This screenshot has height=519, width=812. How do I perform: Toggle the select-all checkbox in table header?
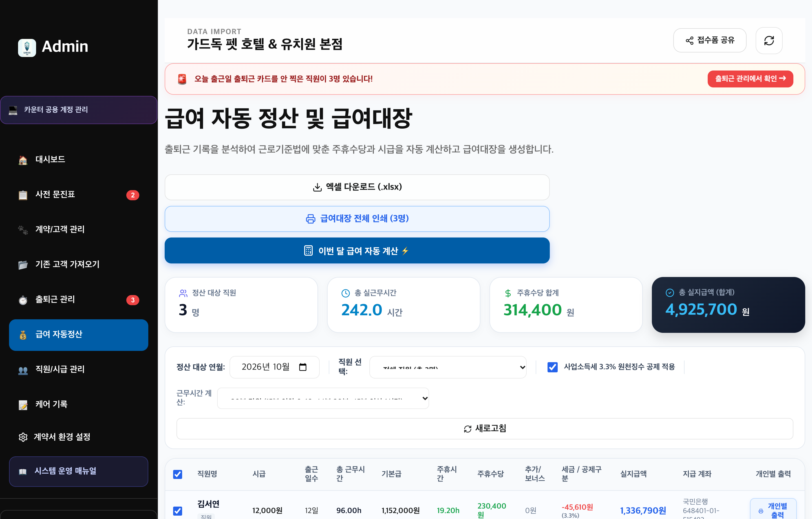tap(178, 474)
